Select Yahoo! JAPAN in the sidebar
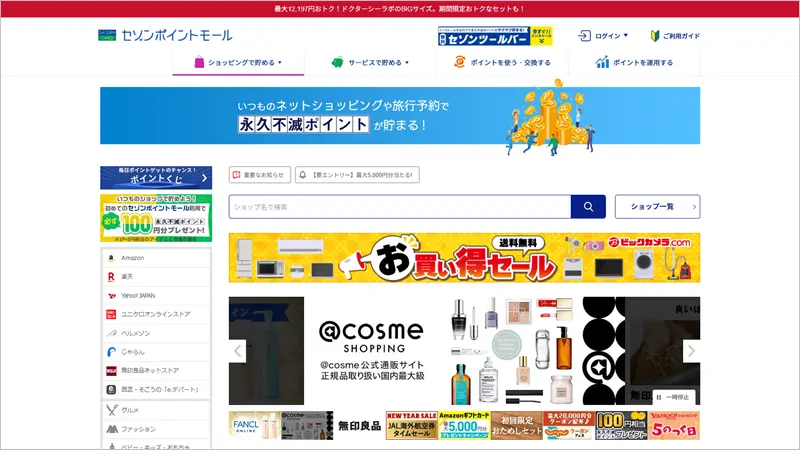The width and height of the screenshot is (800, 450). tap(156, 295)
